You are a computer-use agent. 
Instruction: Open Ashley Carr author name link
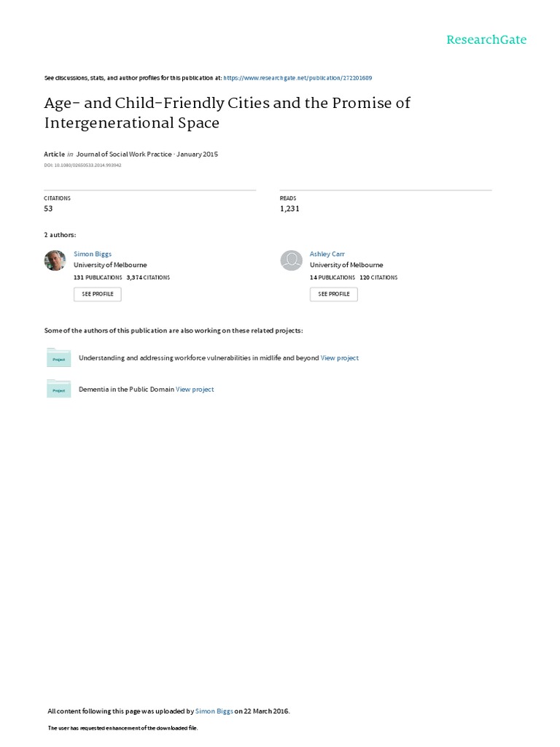[x=327, y=254]
